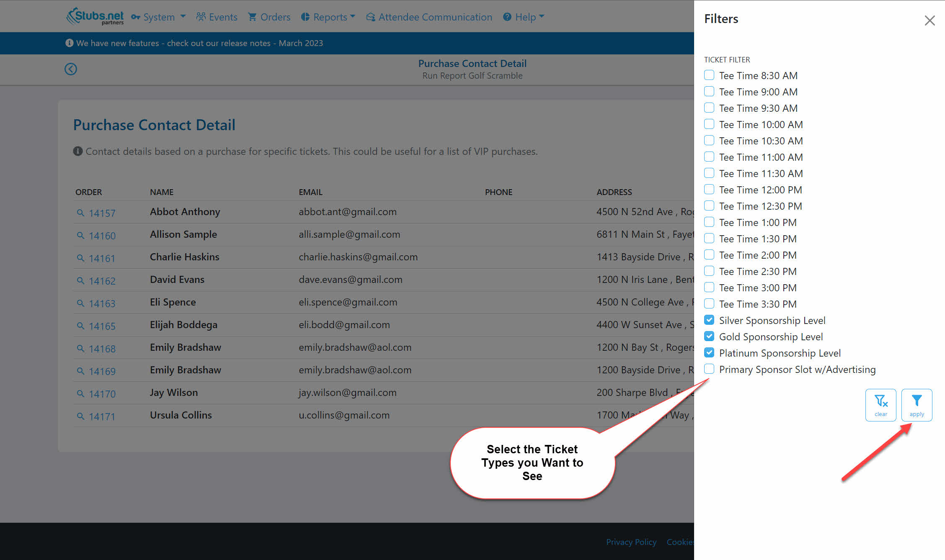Check Tee Time 2:30 PM filter
The height and width of the screenshot is (560, 945).
pos(709,271)
